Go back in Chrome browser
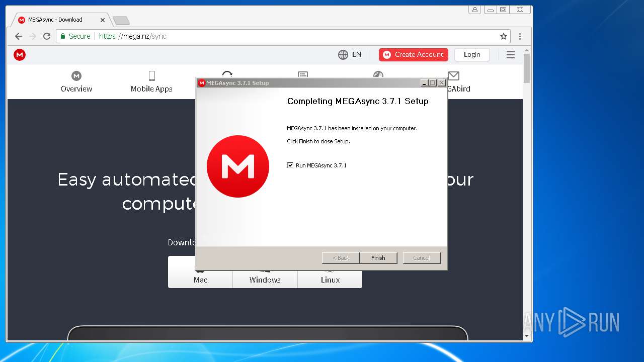The height and width of the screenshot is (362, 644). coord(19,36)
